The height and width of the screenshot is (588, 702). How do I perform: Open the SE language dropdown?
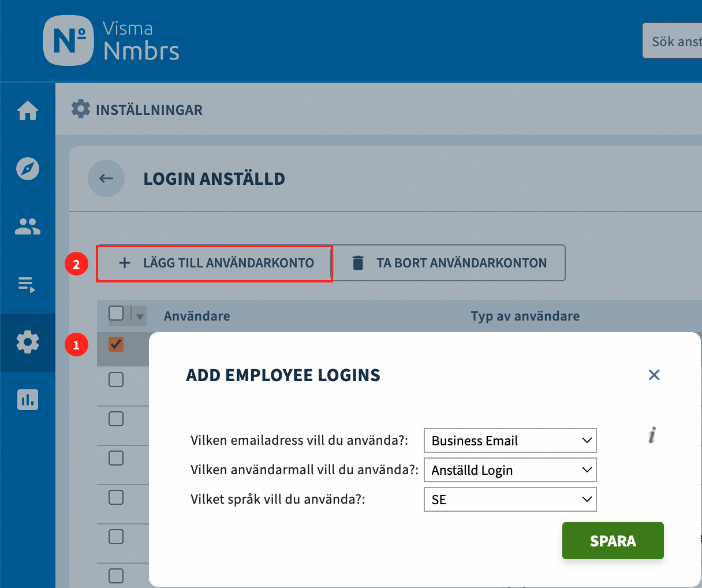pos(510,499)
